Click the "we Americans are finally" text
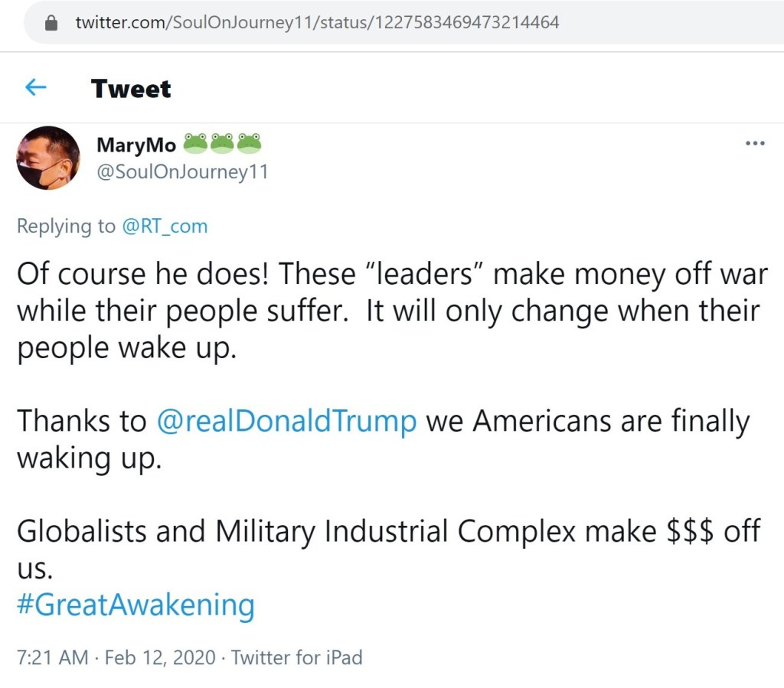The width and height of the screenshot is (784, 688). (x=587, y=421)
